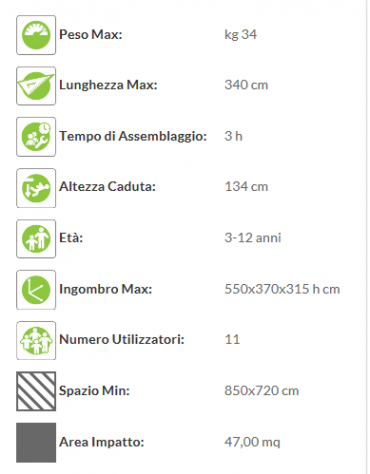Click the Area Impatto gray swatch

click(36, 443)
